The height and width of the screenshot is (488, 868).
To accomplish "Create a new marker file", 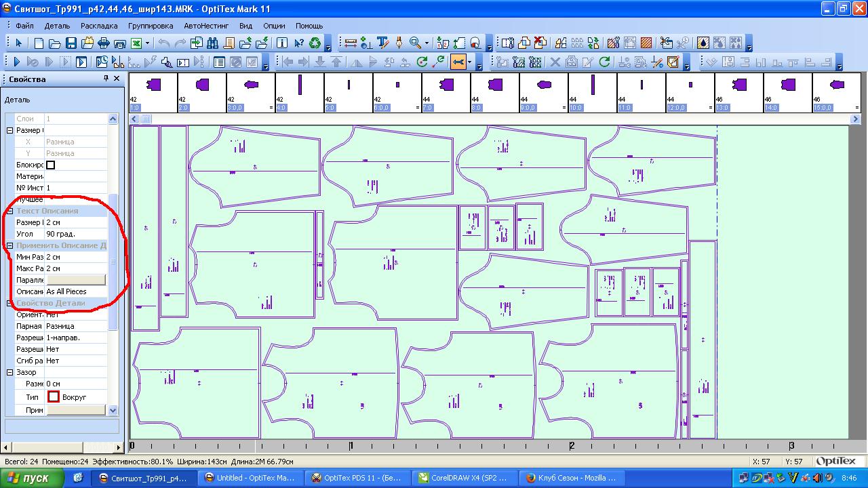I will click(39, 43).
